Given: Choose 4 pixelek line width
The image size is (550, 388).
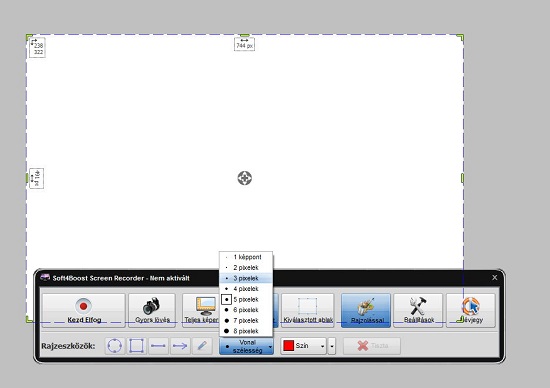Looking at the screenshot, I should (x=246, y=289).
